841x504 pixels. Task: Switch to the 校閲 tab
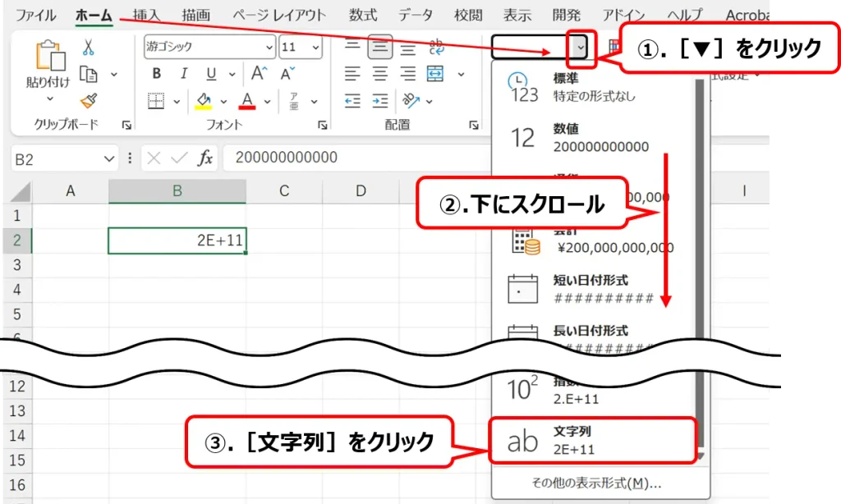(468, 15)
